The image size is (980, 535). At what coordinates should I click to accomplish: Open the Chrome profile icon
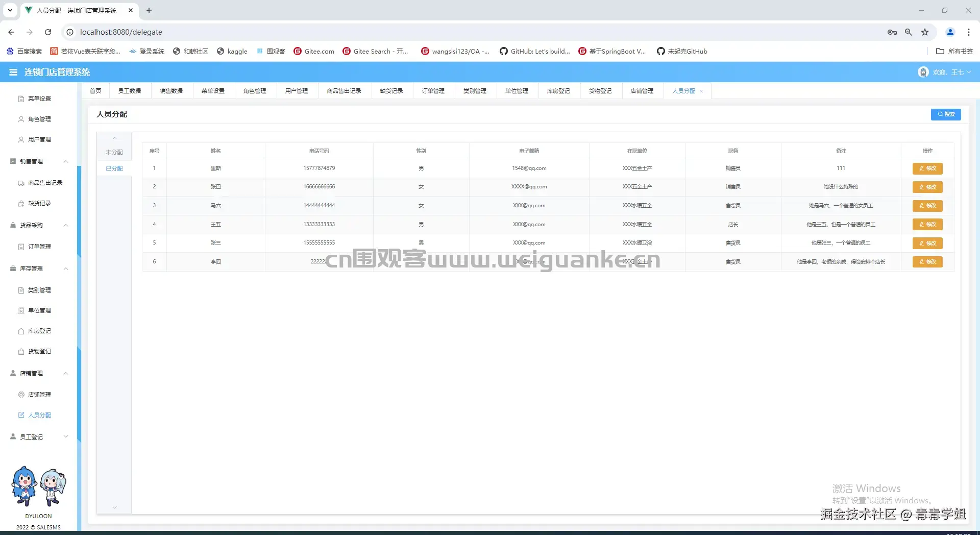coord(950,32)
